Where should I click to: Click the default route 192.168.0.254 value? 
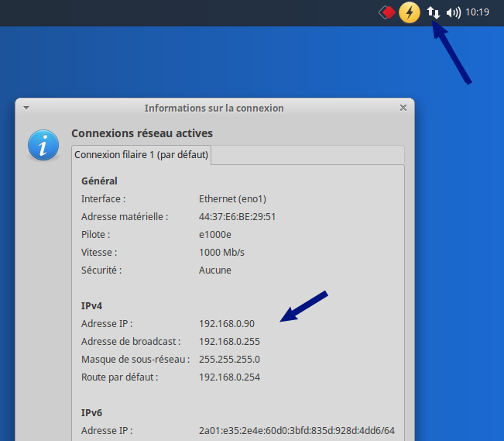(229, 377)
